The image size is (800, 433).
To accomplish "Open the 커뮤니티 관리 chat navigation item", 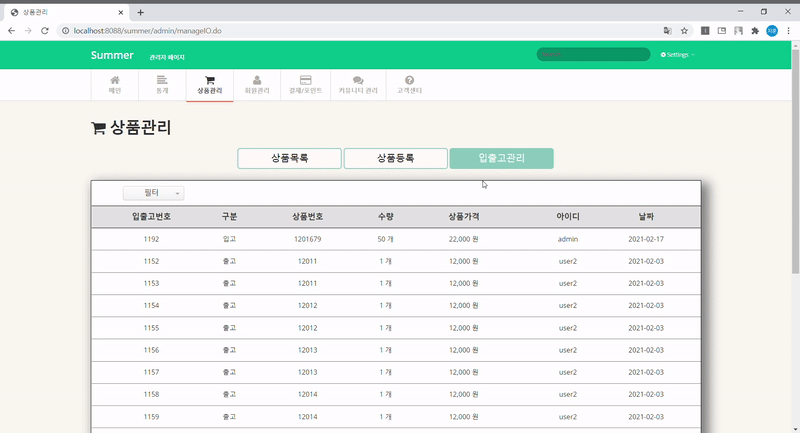I will 358,85.
